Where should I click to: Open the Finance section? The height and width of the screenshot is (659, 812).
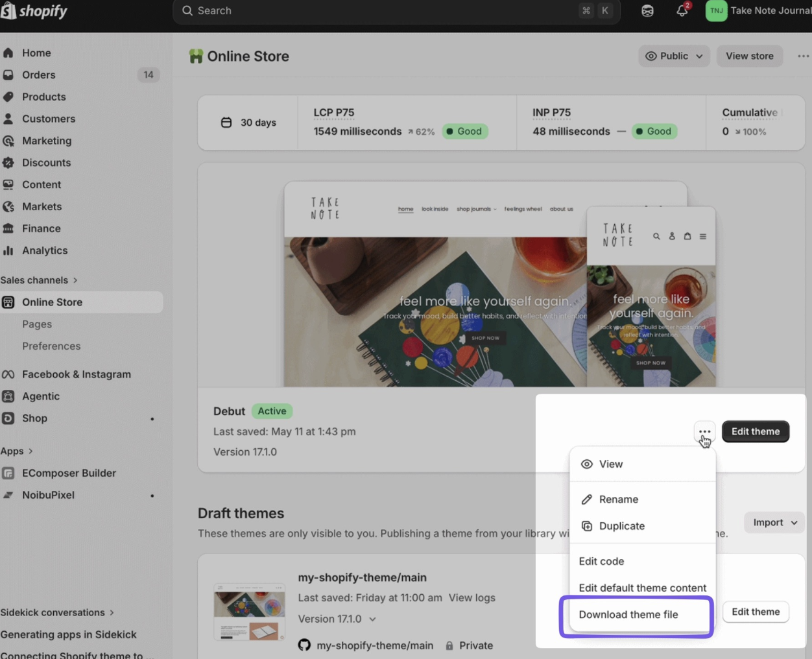(41, 229)
